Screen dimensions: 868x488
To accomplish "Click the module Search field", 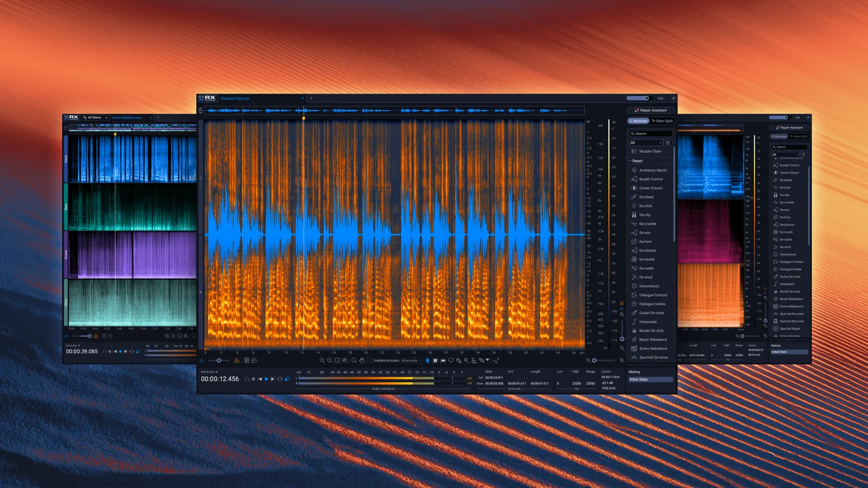I will tap(651, 133).
